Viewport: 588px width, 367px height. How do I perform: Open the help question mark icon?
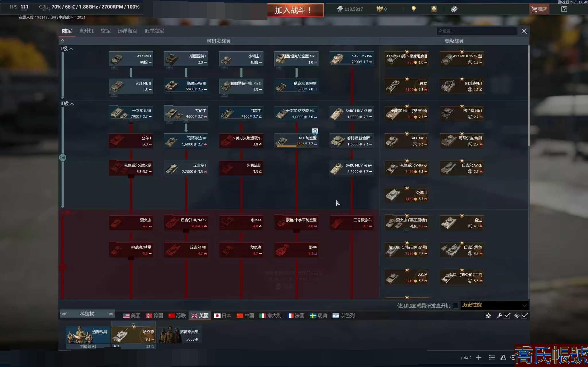point(564,9)
